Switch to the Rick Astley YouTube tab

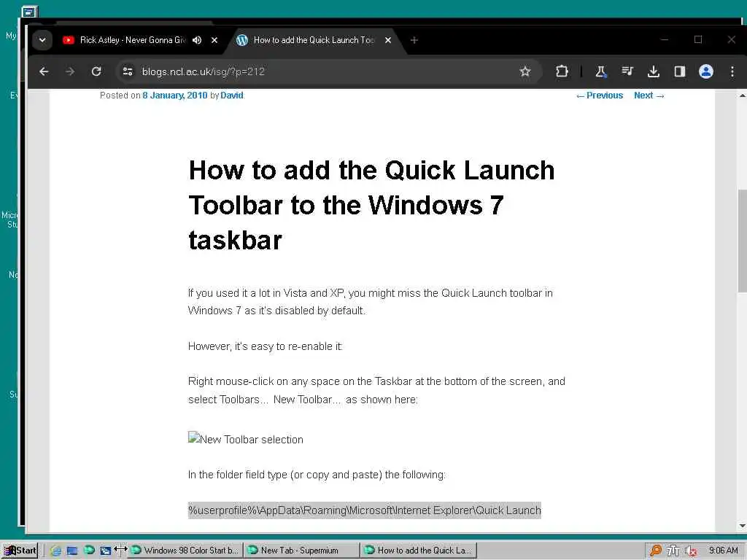[133, 40]
